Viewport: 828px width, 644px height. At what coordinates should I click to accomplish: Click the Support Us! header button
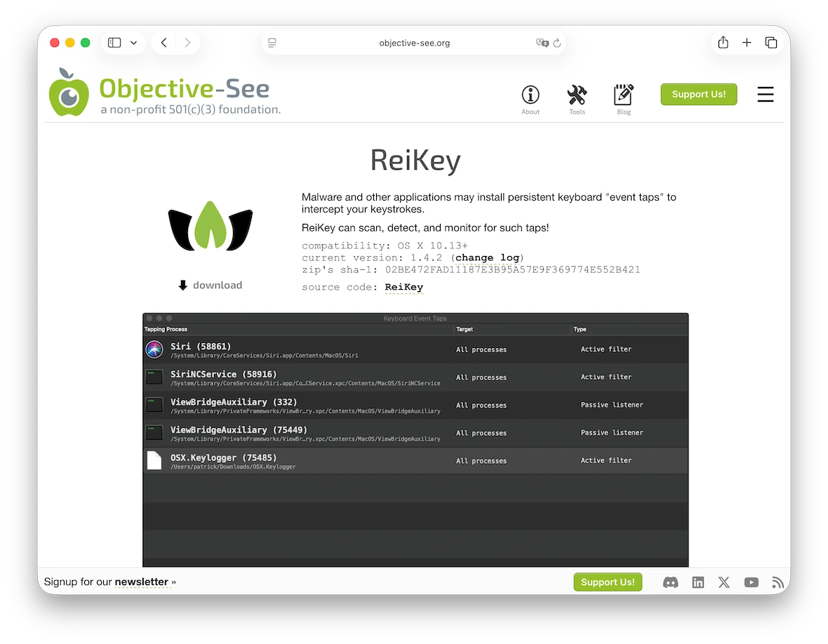pos(699,93)
